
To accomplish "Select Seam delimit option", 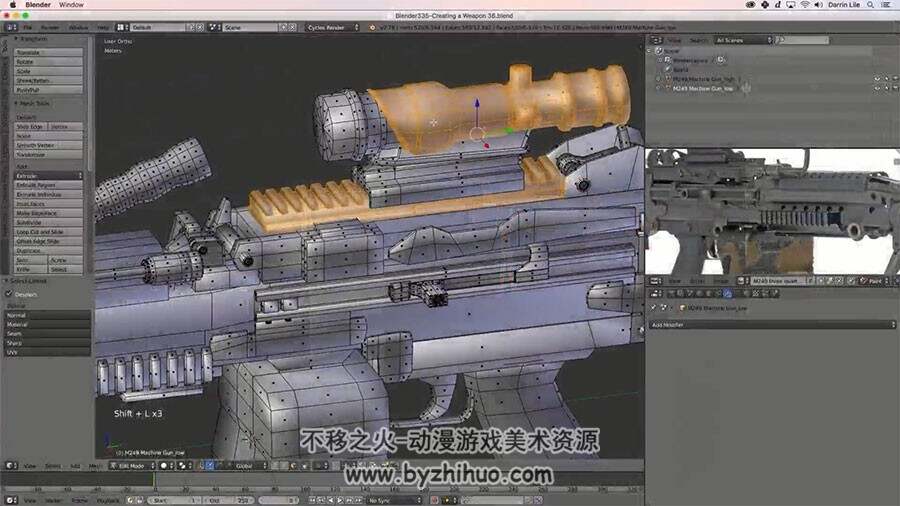I will pyautogui.click(x=48, y=333).
